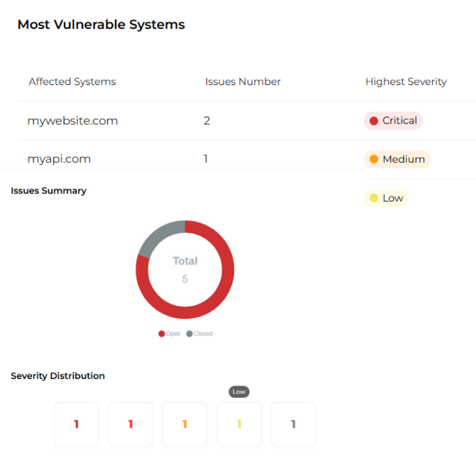The image size is (476, 464).
Task: Select the first red severity distribution card
Action: (76, 424)
